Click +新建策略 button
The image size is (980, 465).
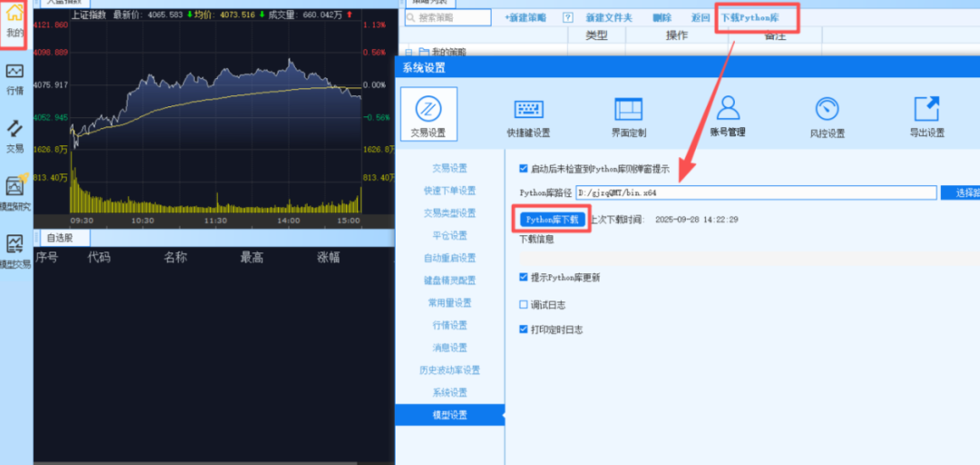tap(525, 18)
